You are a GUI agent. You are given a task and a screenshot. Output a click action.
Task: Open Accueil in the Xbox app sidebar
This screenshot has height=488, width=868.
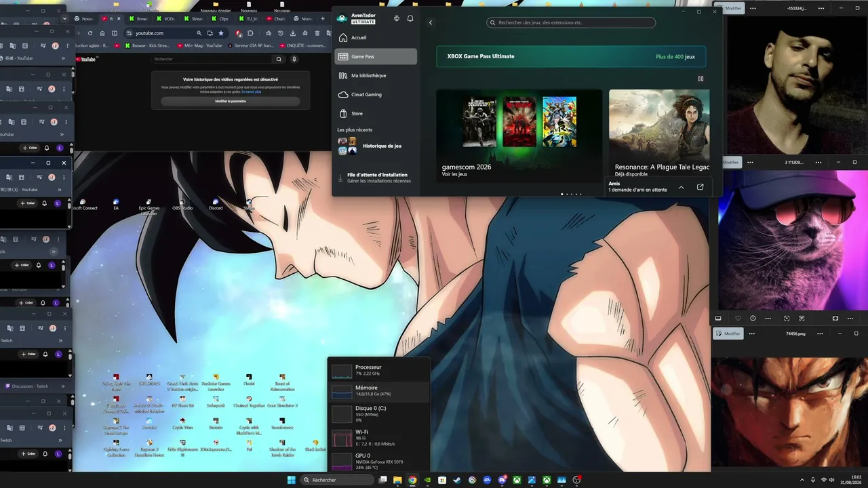pyautogui.click(x=376, y=38)
